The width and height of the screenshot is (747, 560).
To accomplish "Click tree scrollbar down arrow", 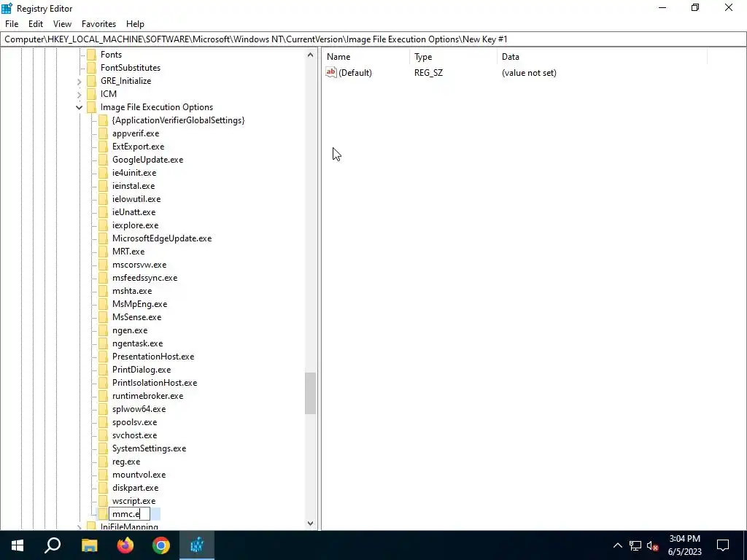I will pyautogui.click(x=311, y=524).
